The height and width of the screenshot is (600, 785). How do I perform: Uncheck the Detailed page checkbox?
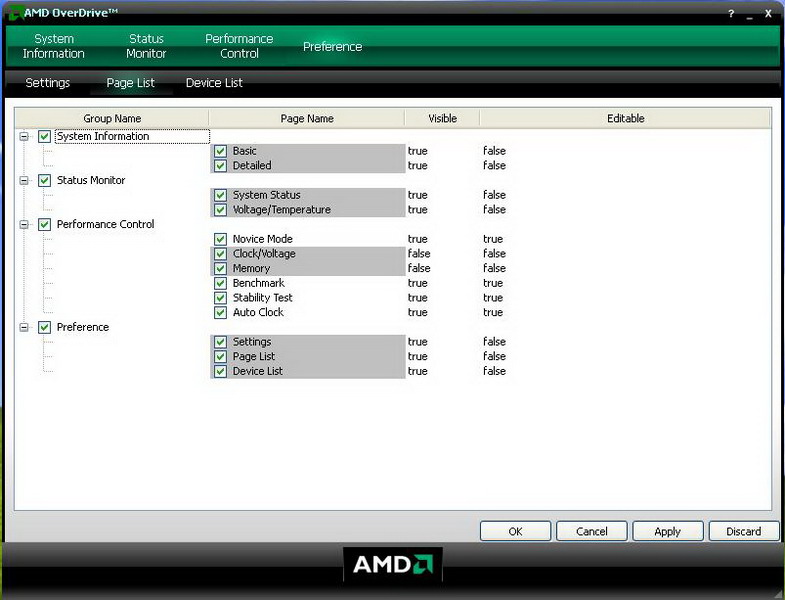click(x=220, y=166)
